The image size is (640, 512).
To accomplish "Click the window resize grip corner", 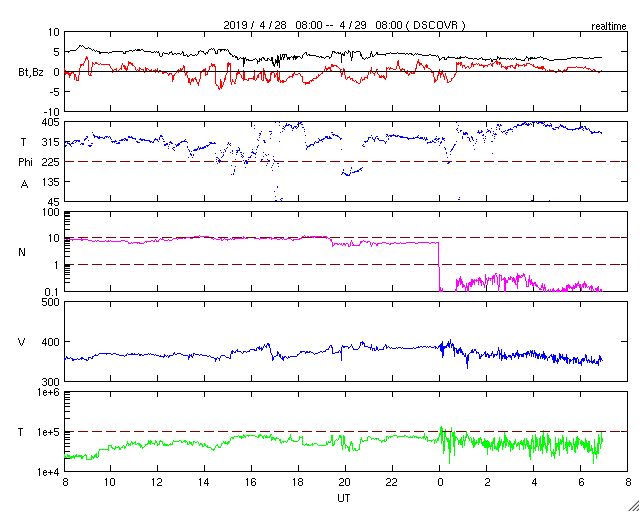I will [x=634, y=506].
